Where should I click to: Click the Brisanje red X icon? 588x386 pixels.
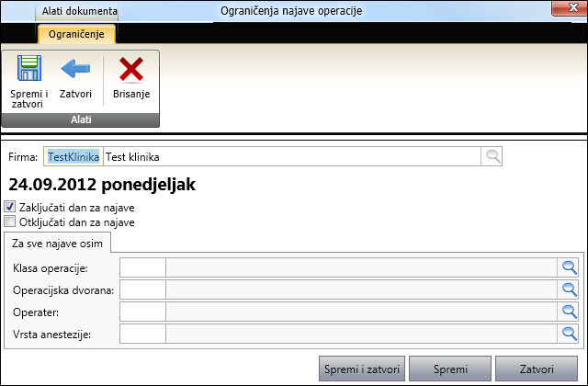pyautogui.click(x=131, y=71)
